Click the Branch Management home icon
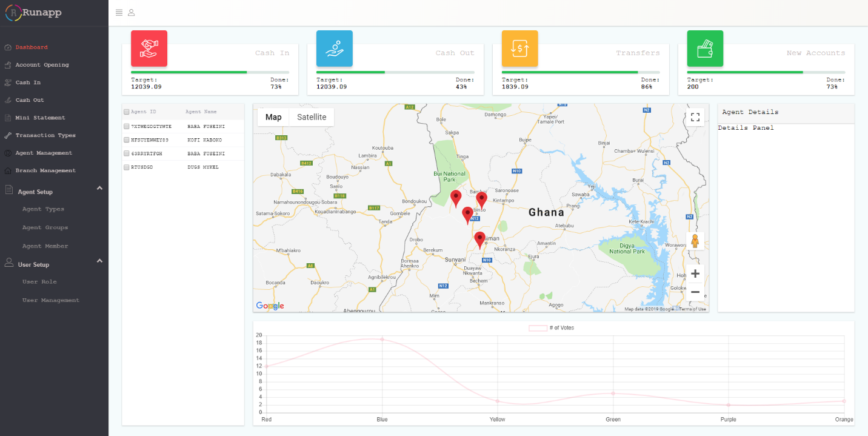This screenshot has height=436, width=868. coord(8,170)
